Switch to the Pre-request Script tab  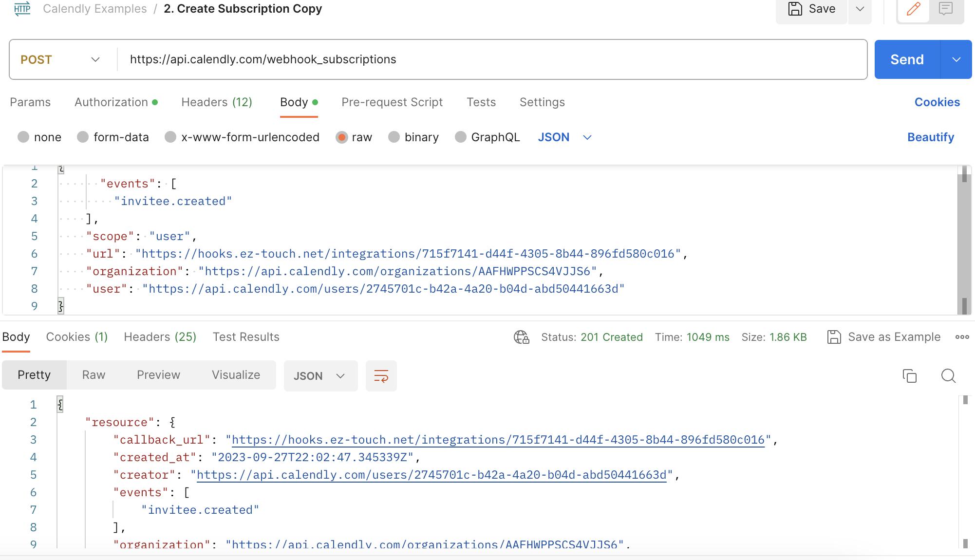pyautogui.click(x=392, y=102)
